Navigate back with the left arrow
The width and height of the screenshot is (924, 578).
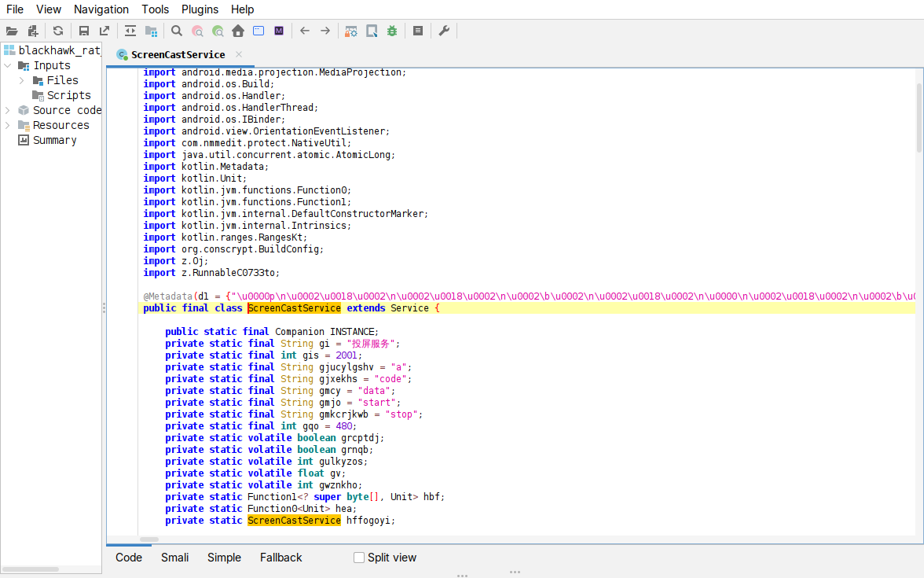[x=305, y=31]
